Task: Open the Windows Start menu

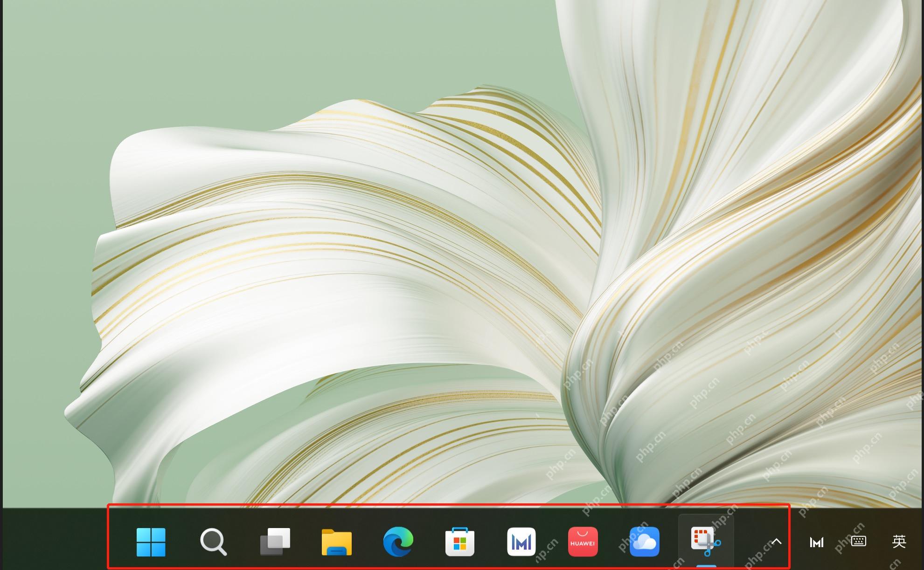Action: (x=151, y=542)
